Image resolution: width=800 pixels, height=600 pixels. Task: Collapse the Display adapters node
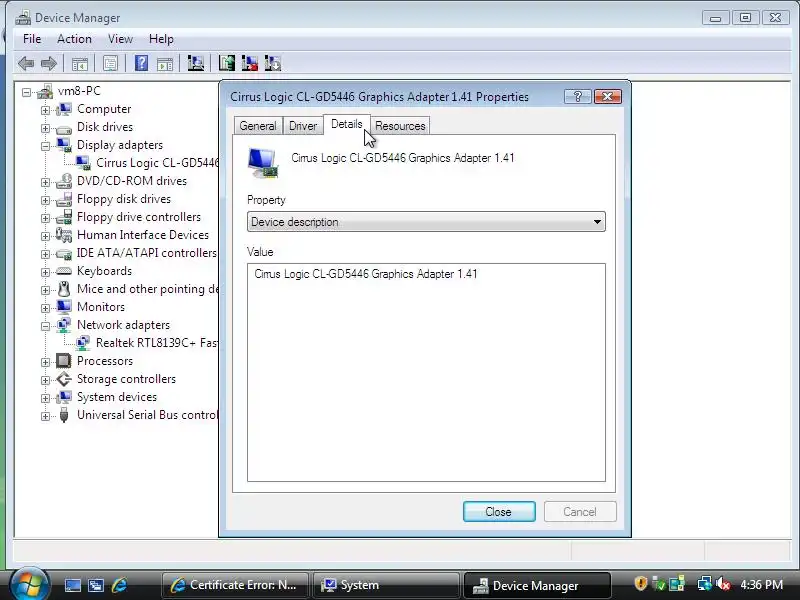[45, 146]
